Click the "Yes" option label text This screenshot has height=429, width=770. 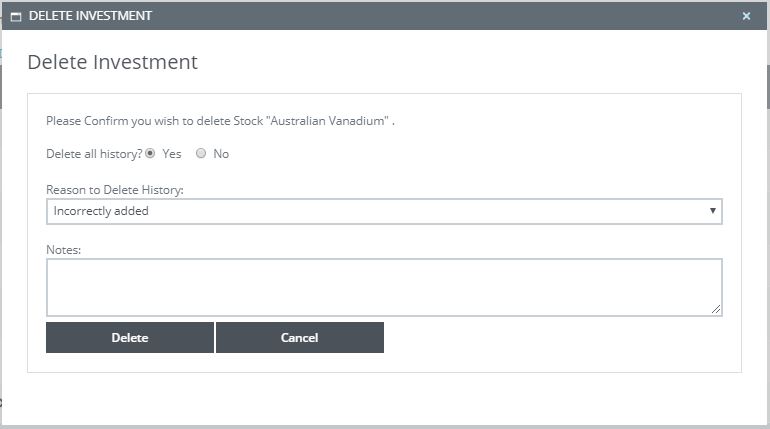(x=171, y=154)
